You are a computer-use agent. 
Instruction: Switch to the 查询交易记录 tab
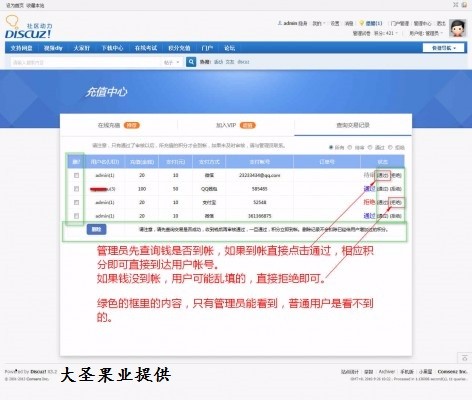coord(353,125)
